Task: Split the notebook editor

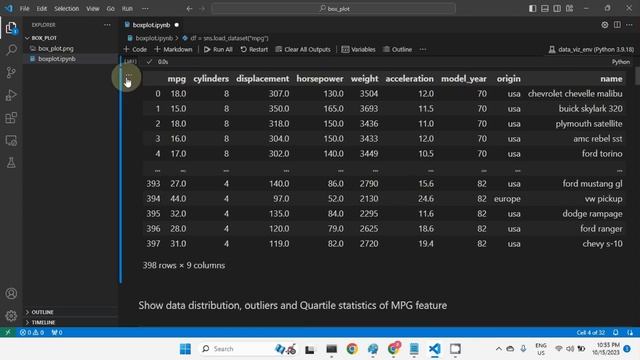Action: pos(617,25)
